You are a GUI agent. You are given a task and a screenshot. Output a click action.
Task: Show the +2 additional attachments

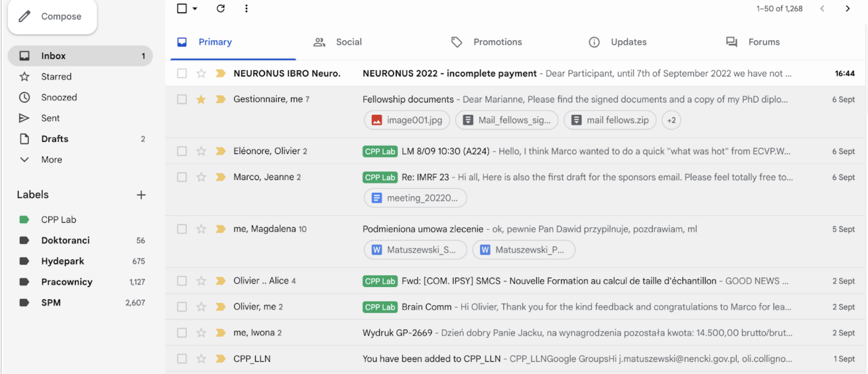[x=671, y=120]
